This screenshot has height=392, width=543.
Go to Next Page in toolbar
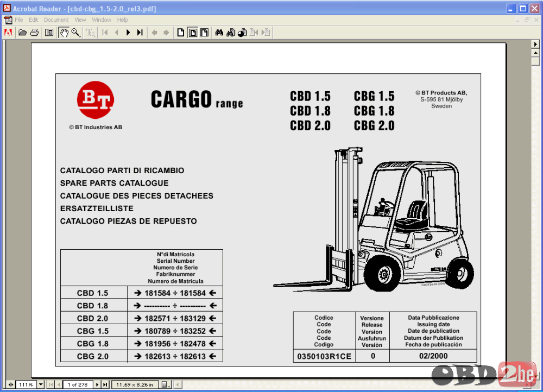(128, 33)
